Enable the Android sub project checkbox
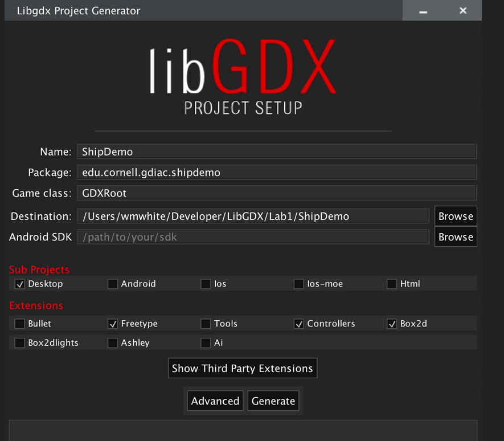This screenshot has width=504, height=441. [x=112, y=284]
